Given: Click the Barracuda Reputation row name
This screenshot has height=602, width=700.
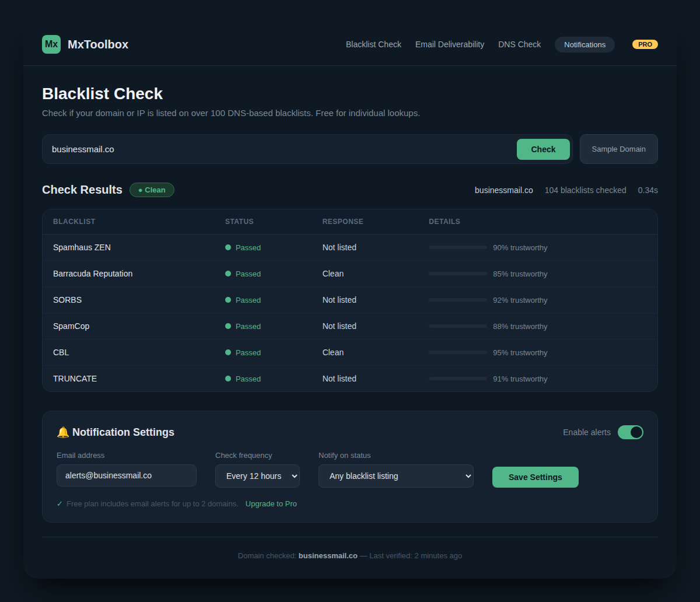Looking at the screenshot, I should click(93, 274).
